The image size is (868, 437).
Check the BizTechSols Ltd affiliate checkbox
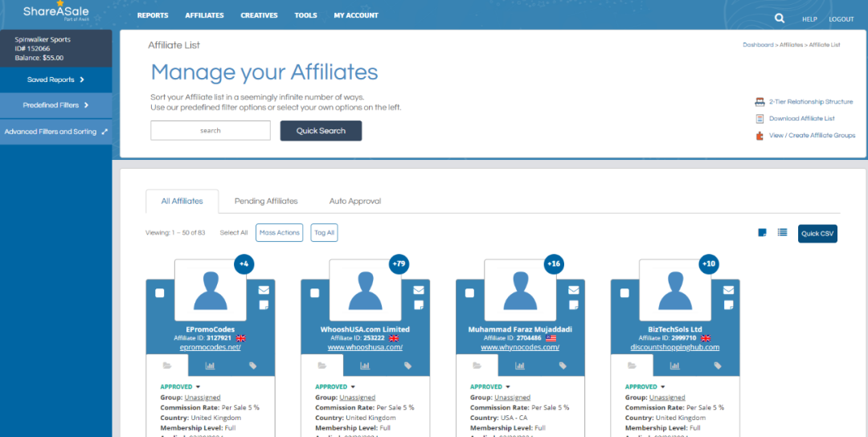624,293
